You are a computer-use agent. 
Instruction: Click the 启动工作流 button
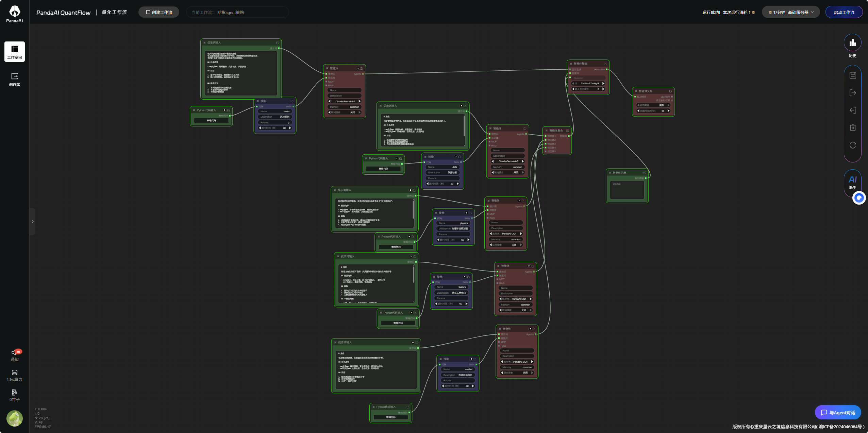(x=844, y=12)
